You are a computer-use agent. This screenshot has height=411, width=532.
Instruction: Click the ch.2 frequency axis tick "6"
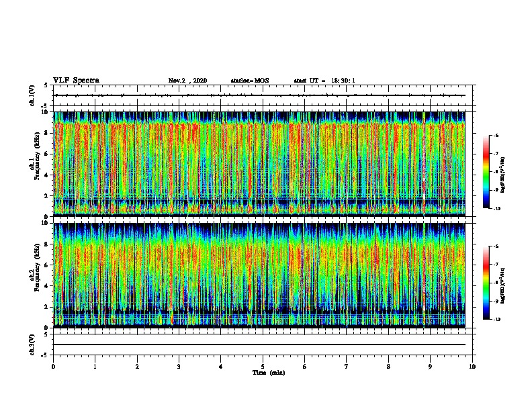tap(46, 265)
